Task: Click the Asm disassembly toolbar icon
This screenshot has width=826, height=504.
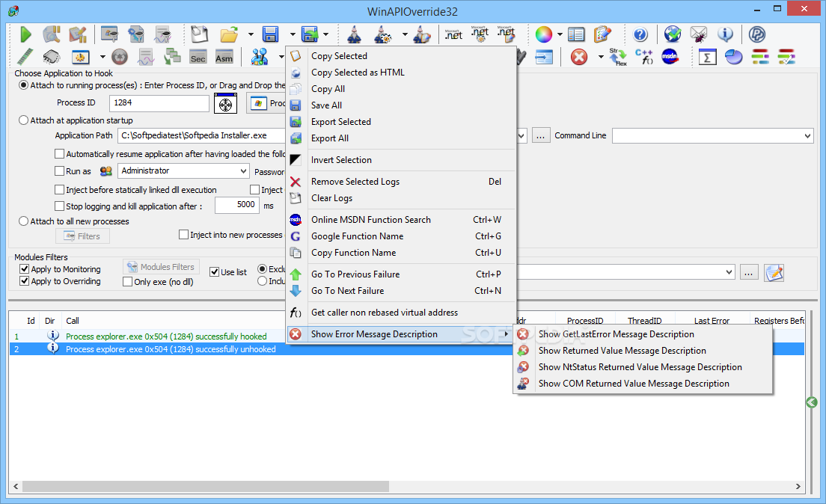Action: point(224,58)
